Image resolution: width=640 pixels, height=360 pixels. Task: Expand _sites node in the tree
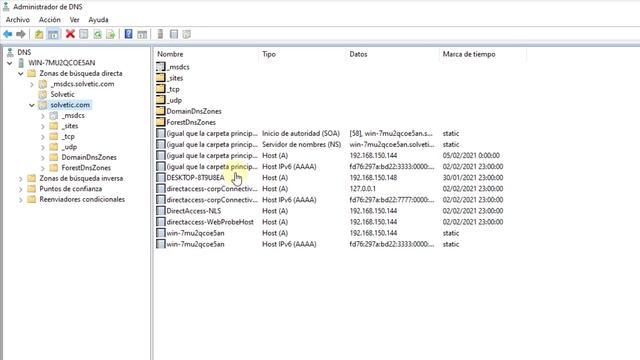point(43,126)
